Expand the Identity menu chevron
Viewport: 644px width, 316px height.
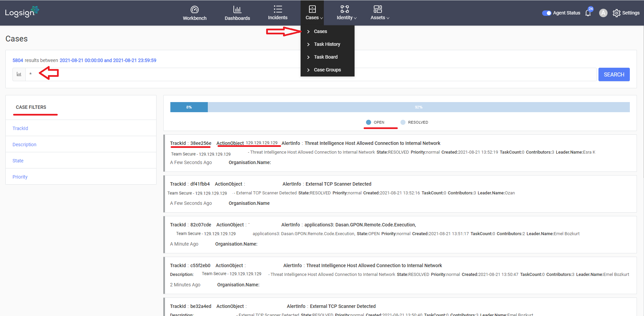[355, 18]
